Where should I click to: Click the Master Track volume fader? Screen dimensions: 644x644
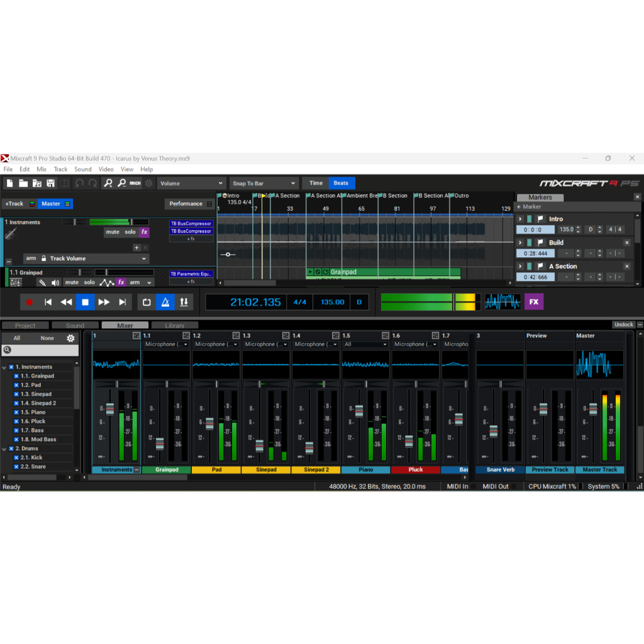coord(593,409)
